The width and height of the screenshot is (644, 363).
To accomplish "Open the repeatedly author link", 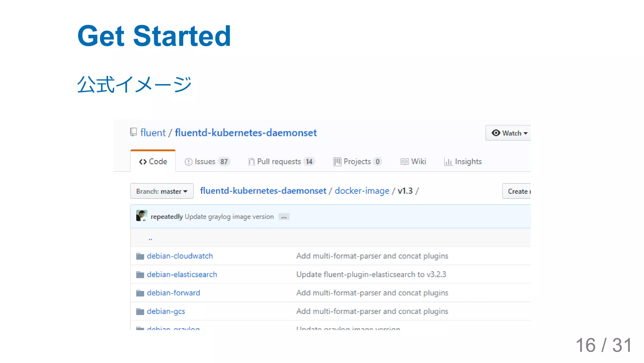I will click(x=167, y=216).
